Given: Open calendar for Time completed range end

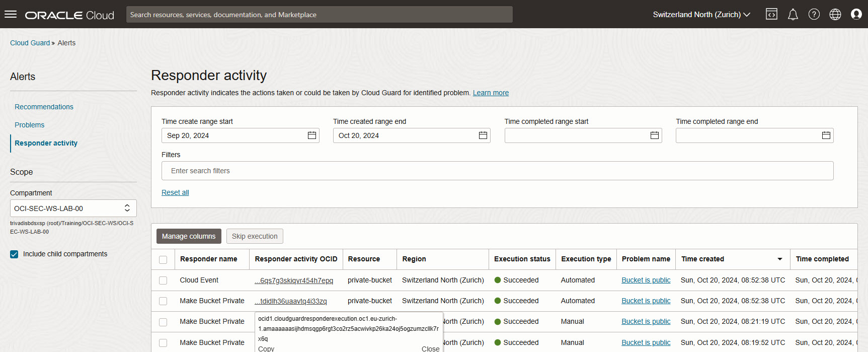Looking at the screenshot, I should 826,135.
